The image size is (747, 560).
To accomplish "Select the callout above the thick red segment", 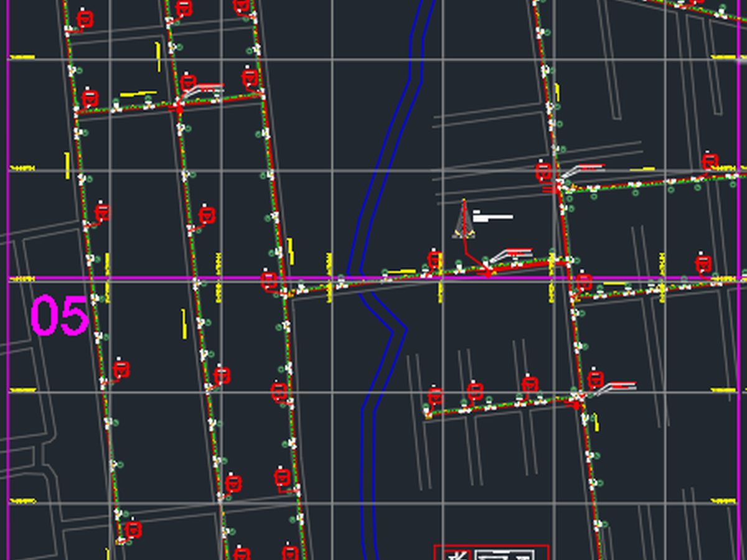I will pos(511,254).
